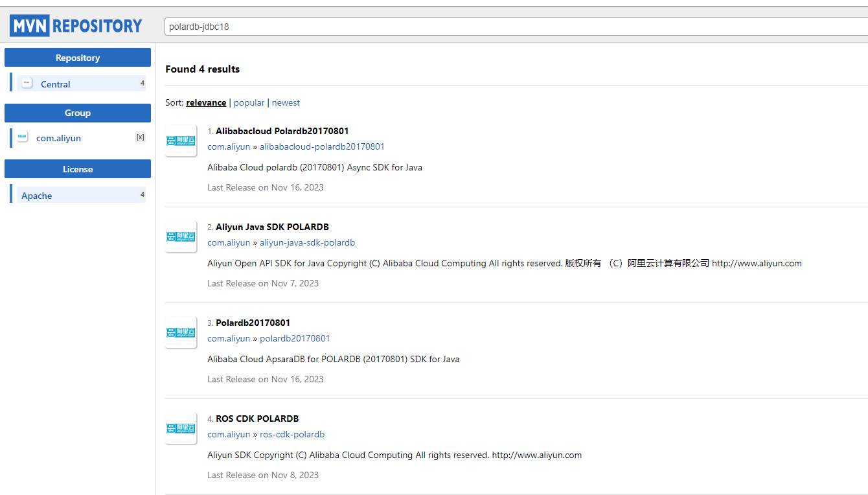Open alibabacloud-polardb20170801 artifact link
868x495 pixels.
tap(322, 146)
